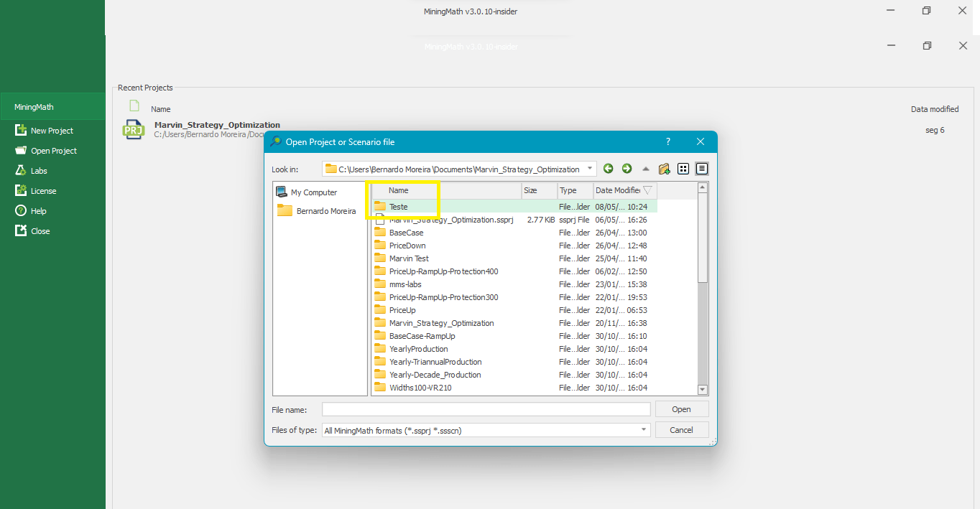Image resolution: width=980 pixels, height=509 pixels.
Task: Click inside the File name field
Action: (486, 409)
